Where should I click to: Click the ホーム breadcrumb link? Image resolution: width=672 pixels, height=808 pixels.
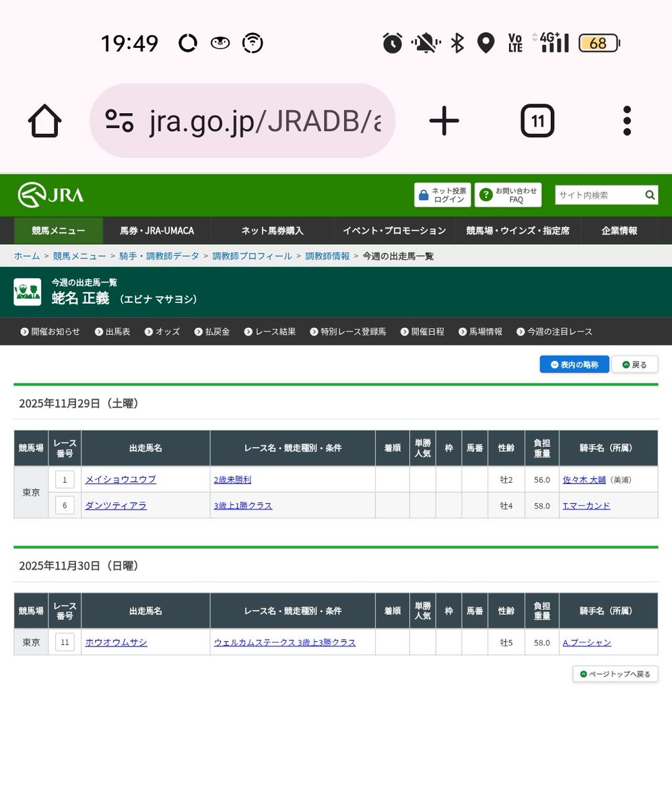click(26, 256)
